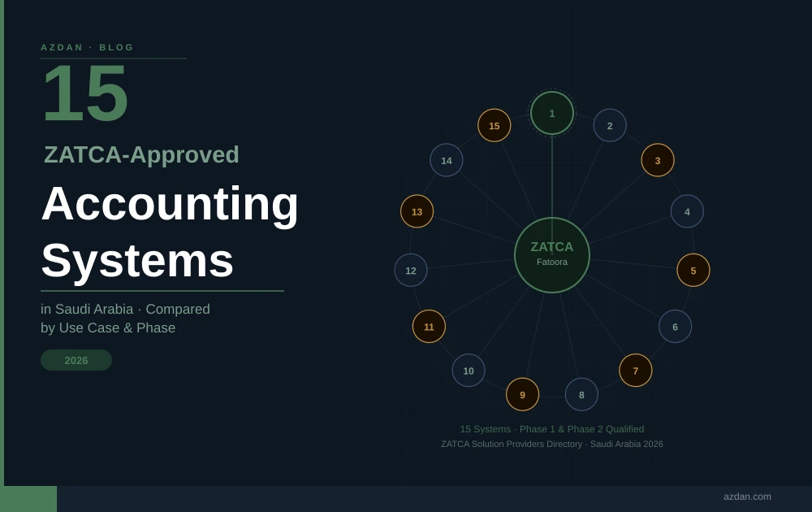Select the circle node numbered 4
The height and width of the screenshot is (512, 812).
click(687, 211)
